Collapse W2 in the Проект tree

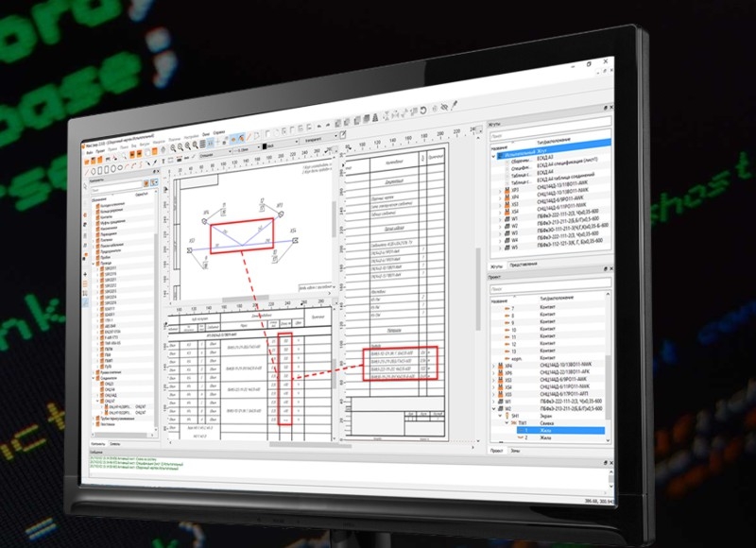pyautogui.click(x=493, y=409)
